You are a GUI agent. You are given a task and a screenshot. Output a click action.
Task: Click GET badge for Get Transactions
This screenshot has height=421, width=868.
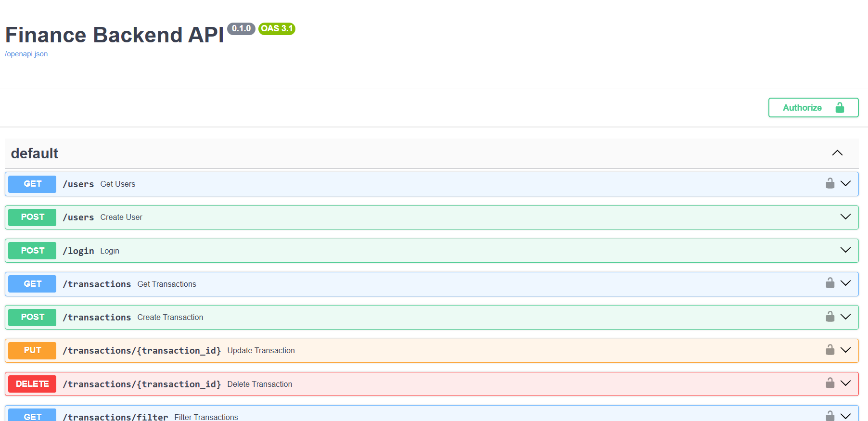pyautogui.click(x=32, y=284)
